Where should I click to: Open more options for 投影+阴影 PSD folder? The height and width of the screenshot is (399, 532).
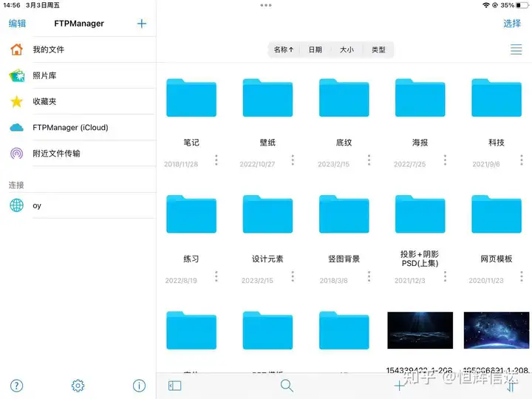pos(445,276)
